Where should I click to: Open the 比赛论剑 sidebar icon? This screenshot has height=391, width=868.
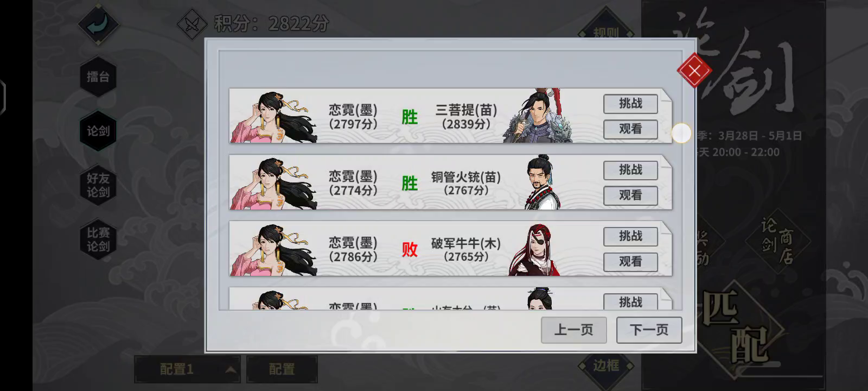click(x=98, y=239)
